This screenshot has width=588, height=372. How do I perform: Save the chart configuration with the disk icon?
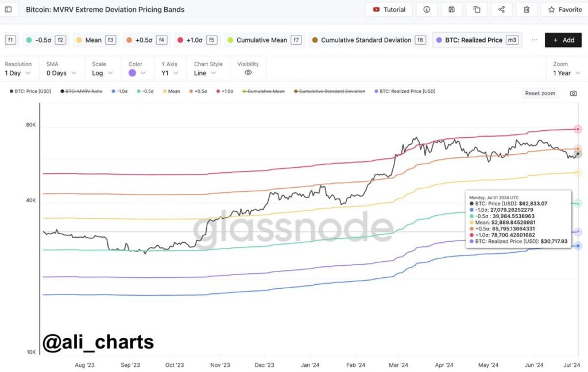(x=451, y=9)
